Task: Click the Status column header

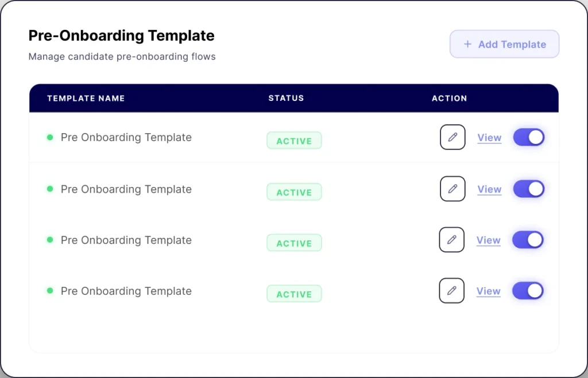Action: pyautogui.click(x=286, y=98)
